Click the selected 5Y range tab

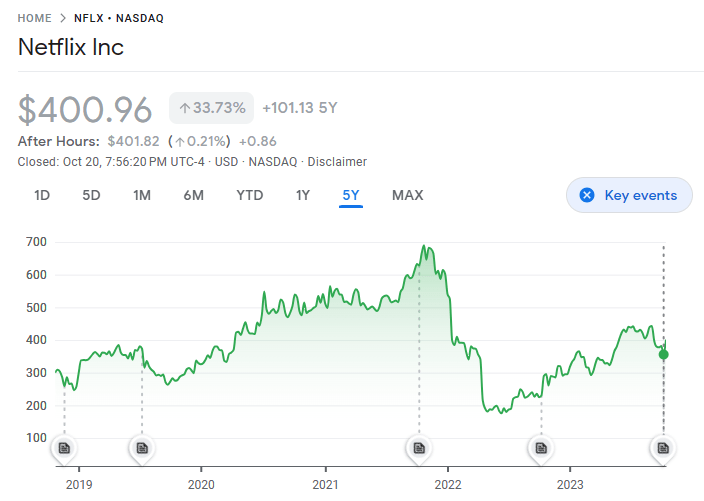pyautogui.click(x=350, y=195)
